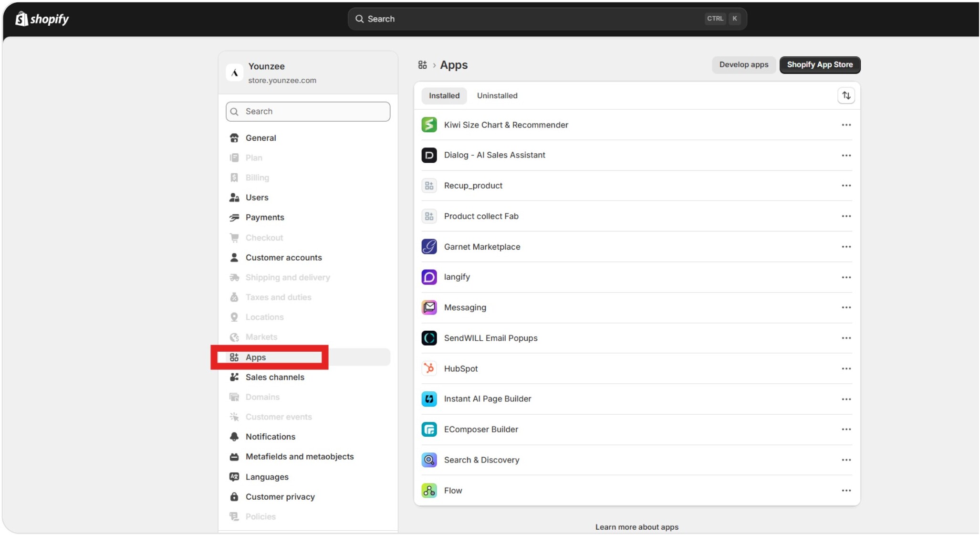
Task: Open more options for Dialog AI Sales Assistant
Action: coord(846,155)
